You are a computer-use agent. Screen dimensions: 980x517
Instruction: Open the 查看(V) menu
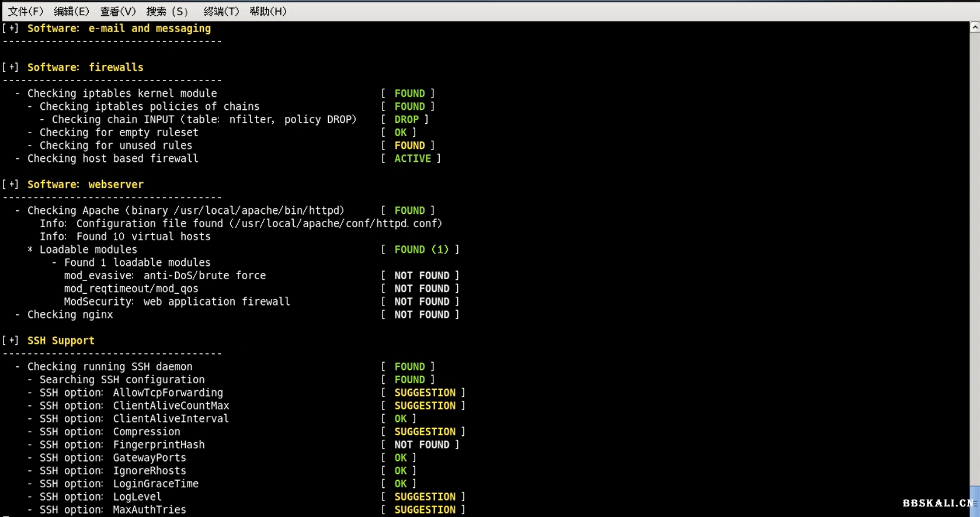click(x=117, y=11)
